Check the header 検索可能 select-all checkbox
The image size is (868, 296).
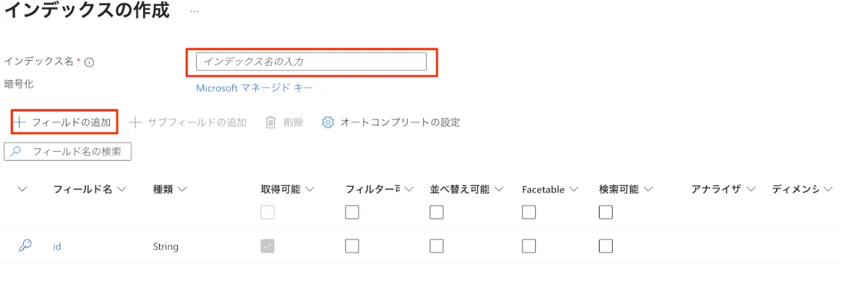[x=605, y=212]
